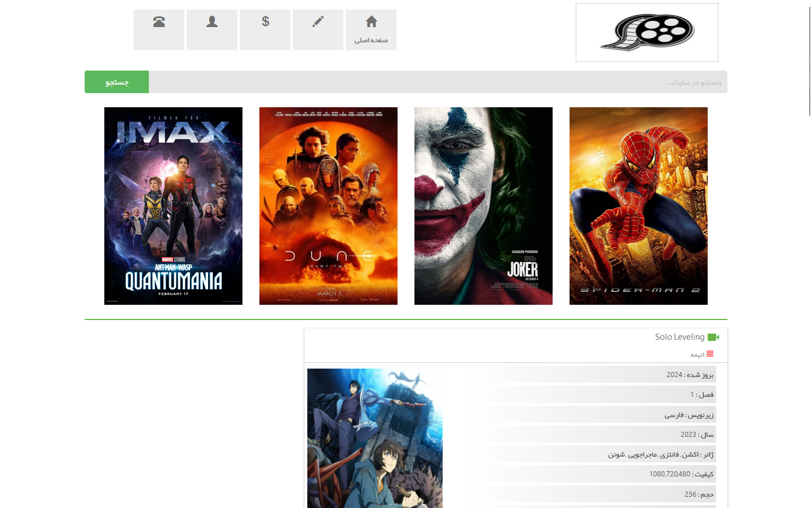Open the Spider-Man 2 poster
Viewport: 812px width, 508px height.
[638, 206]
